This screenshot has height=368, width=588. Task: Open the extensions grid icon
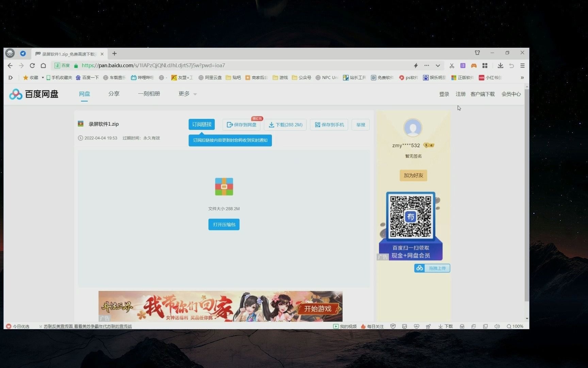point(485,65)
